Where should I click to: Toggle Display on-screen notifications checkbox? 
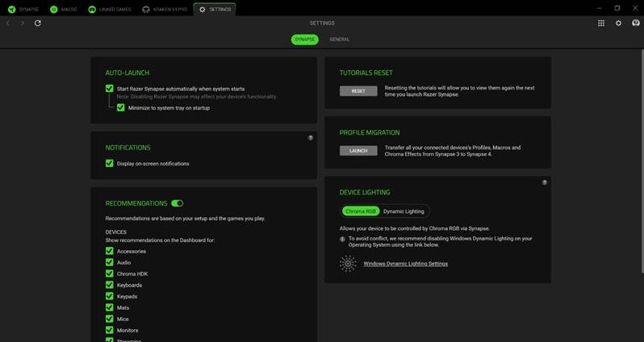[x=109, y=164]
